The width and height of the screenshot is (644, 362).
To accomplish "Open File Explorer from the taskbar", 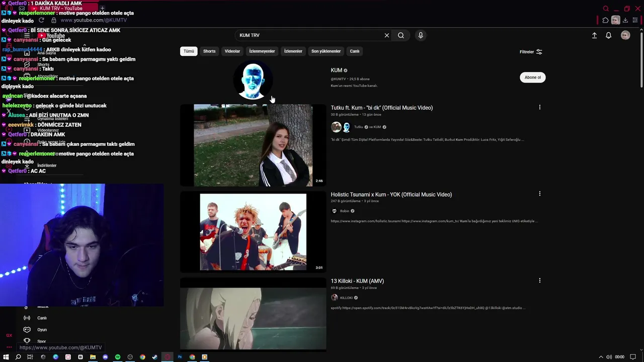I will [x=93, y=357].
